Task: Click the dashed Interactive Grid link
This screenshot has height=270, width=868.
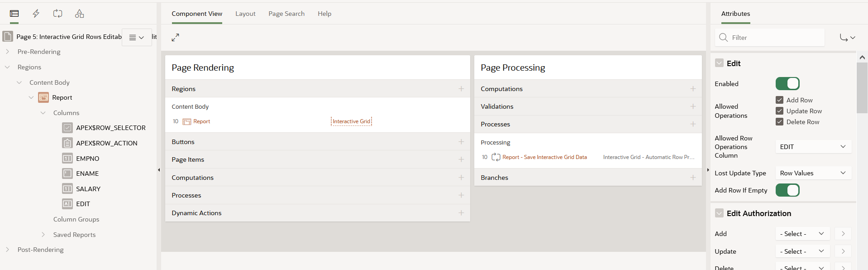Action: pos(351,121)
